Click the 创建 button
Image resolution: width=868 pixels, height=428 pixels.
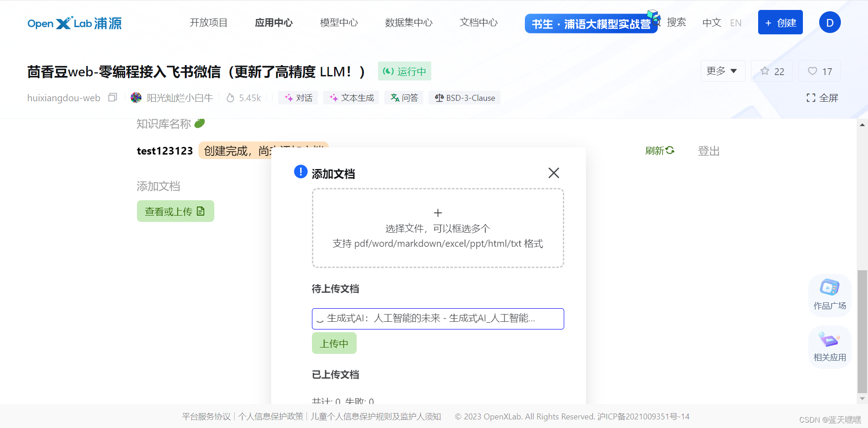pyautogui.click(x=780, y=22)
